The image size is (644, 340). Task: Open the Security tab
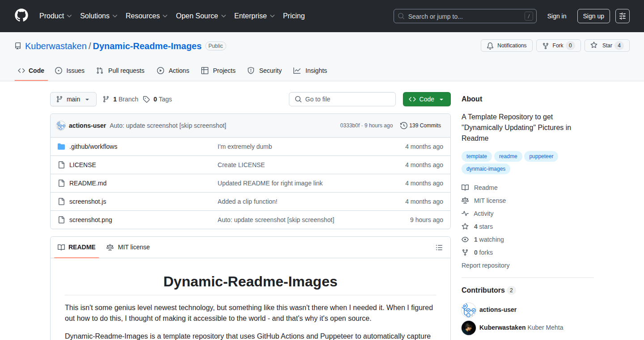[265, 71]
